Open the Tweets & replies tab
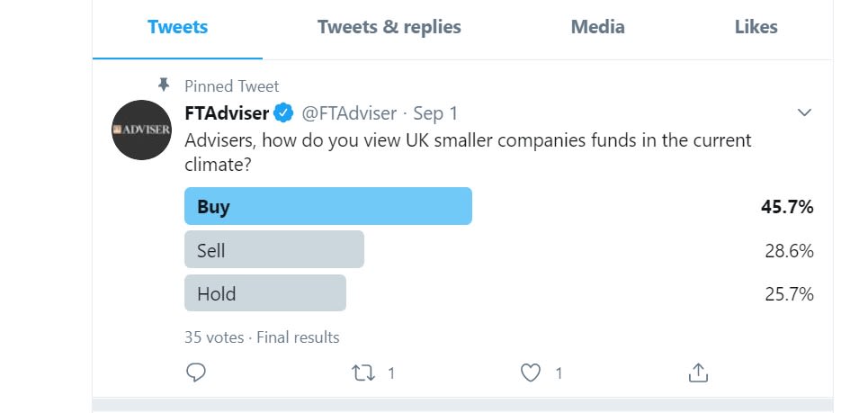 389,27
